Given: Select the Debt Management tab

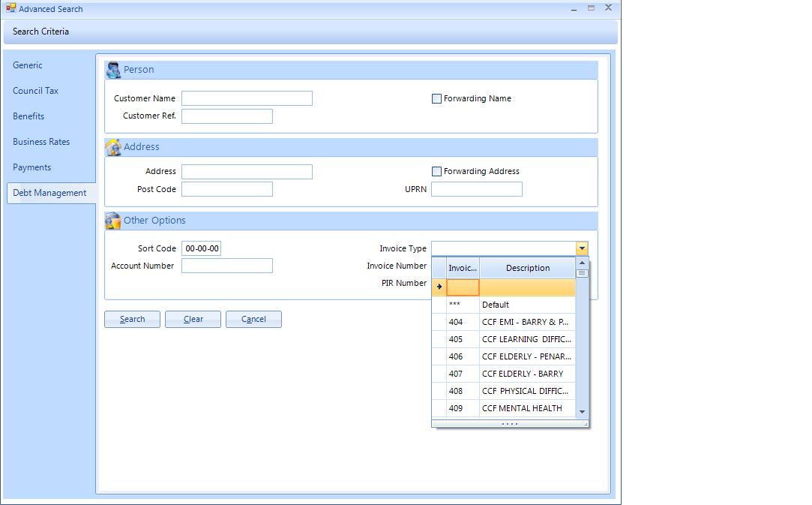Looking at the screenshot, I should 49,193.
